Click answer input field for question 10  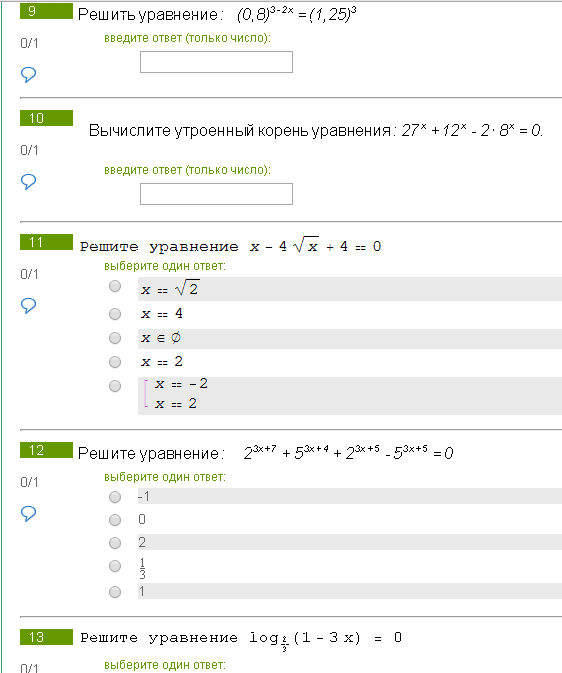click(x=216, y=194)
